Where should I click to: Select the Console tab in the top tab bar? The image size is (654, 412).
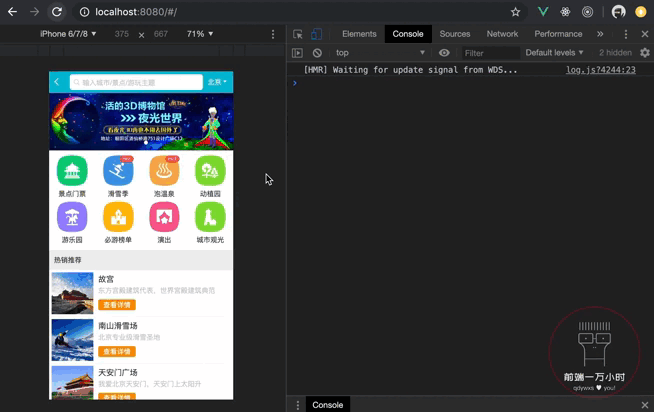[407, 34]
